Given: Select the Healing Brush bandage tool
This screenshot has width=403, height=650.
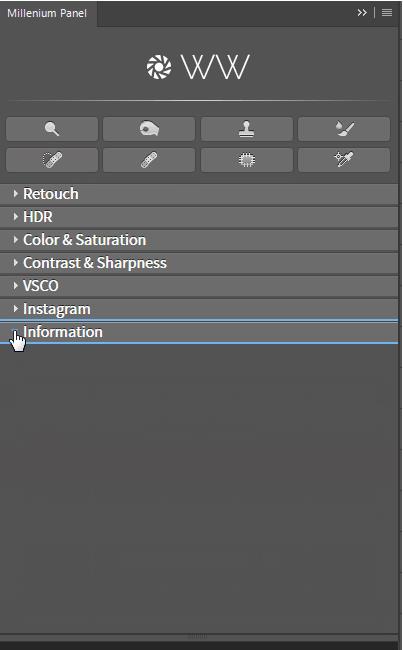Looking at the screenshot, I should click(149, 160).
